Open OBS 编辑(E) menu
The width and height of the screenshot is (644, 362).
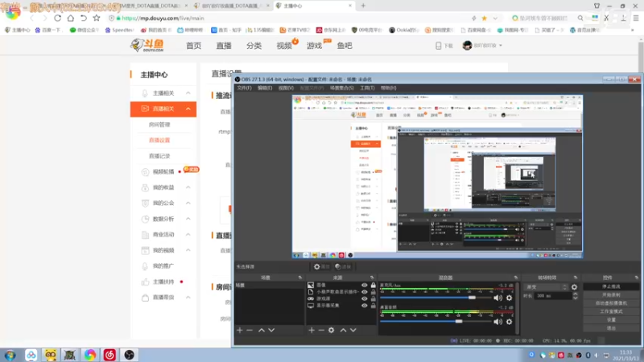(x=265, y=88)
